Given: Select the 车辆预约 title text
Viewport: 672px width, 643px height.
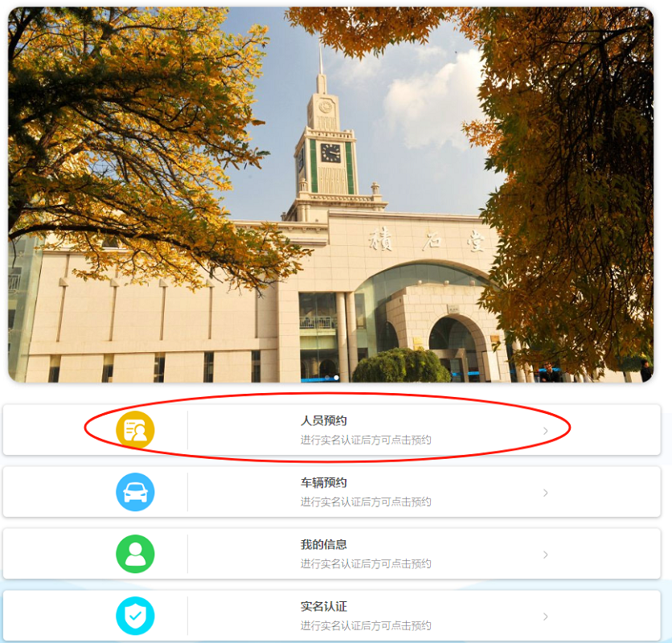Looking at the screenshot, I should [324, 483].
